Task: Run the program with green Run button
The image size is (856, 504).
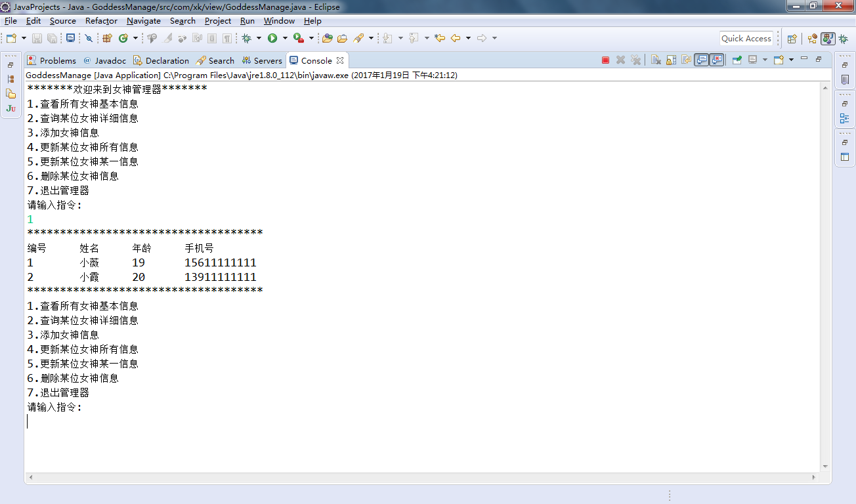Action: 272,38
